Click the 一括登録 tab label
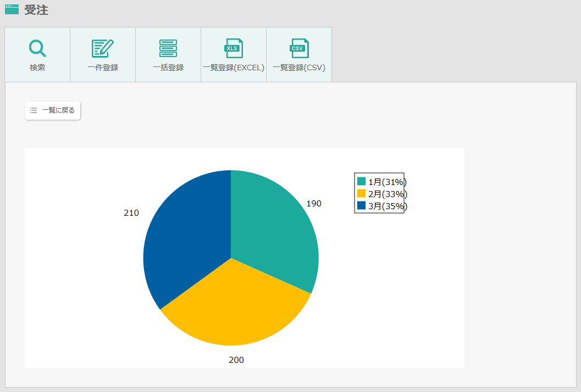 pos(168,68)
